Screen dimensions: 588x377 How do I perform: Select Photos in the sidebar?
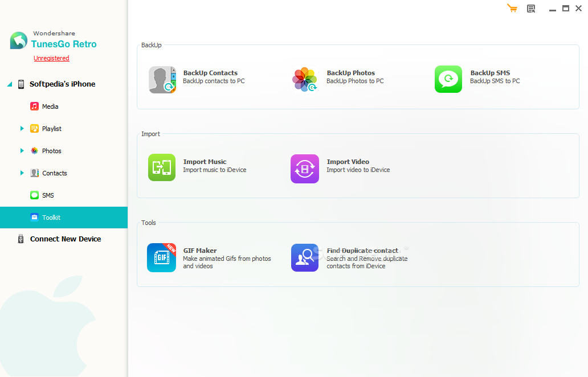pos(51,151)
